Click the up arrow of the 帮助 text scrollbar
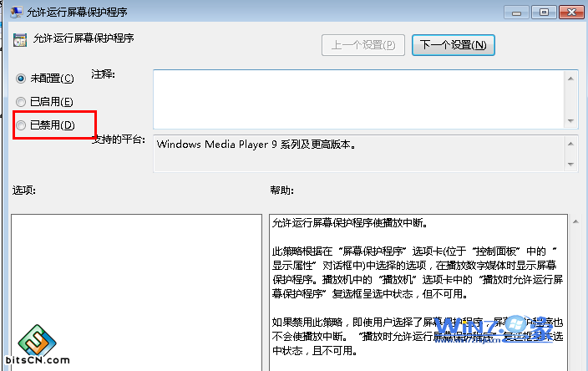 click(575, 221)
